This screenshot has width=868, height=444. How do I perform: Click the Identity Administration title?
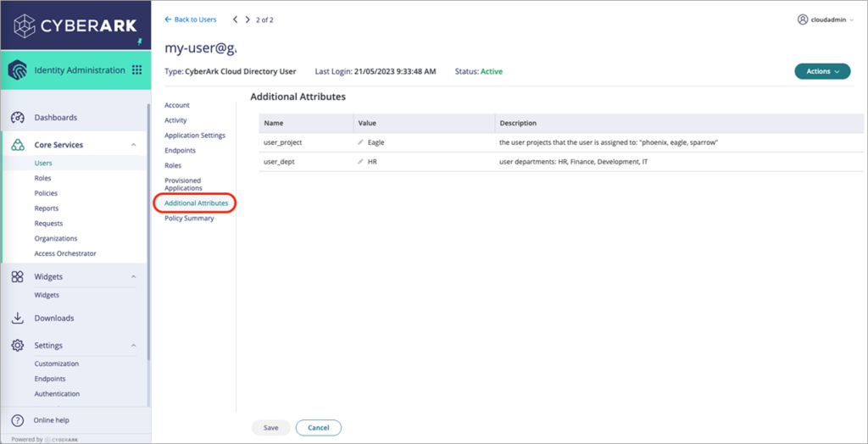tap(80, 70)
